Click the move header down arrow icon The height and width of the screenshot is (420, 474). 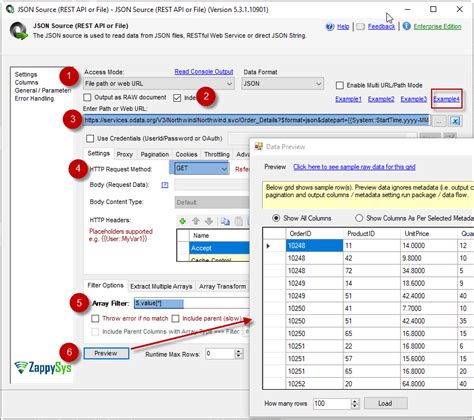(x=209, y=221)
